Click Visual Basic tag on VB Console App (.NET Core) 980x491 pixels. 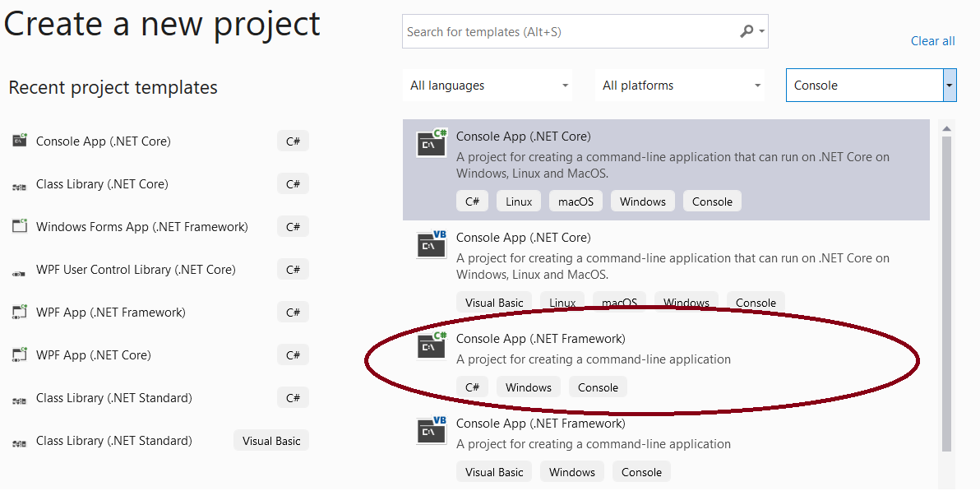[494, 302]
